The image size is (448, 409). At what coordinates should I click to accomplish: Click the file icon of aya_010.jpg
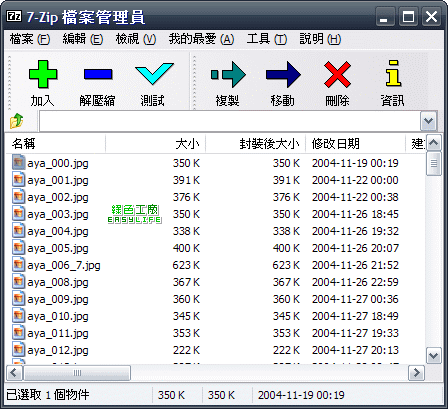(x=18, y=315)
